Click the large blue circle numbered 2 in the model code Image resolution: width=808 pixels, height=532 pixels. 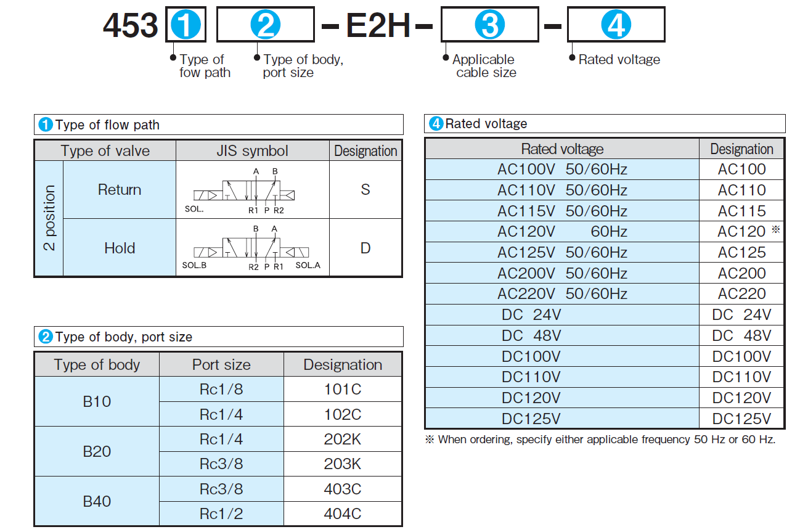click(x=266, y=25)
